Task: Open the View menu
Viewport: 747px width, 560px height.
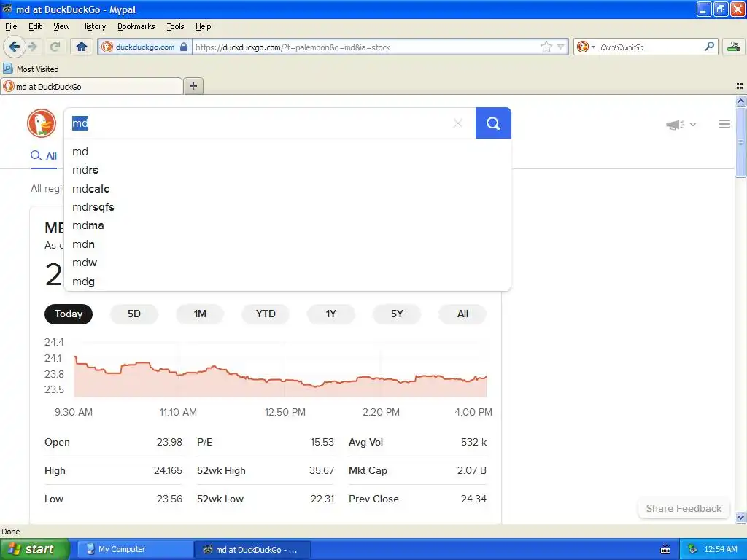Action: 61,26
